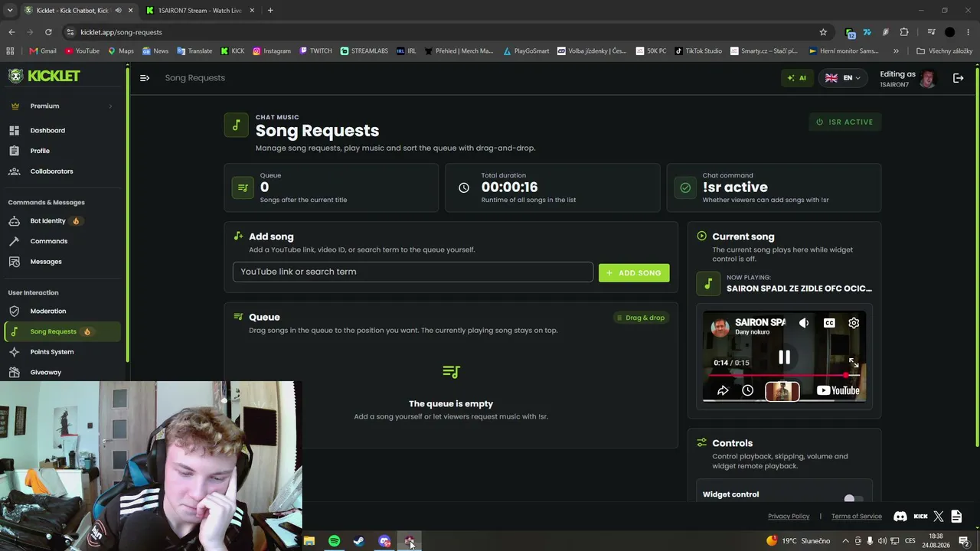Viewport: 980px width, 551px height.
Task: Click the AI button in the header
Action: 796,78
